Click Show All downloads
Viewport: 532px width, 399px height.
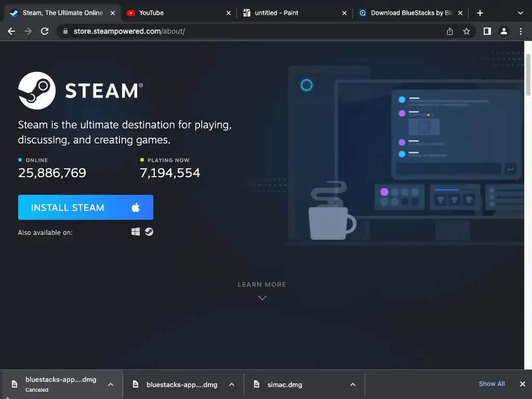click(491, 384)
